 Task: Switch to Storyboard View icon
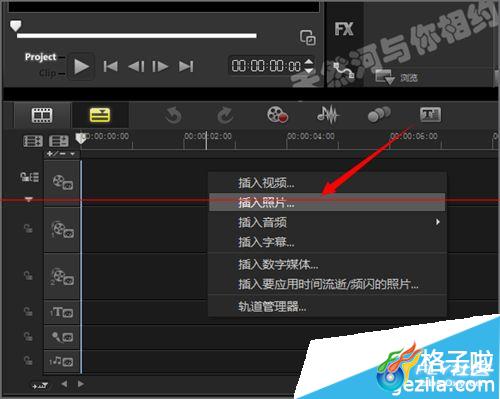(42, 115)
